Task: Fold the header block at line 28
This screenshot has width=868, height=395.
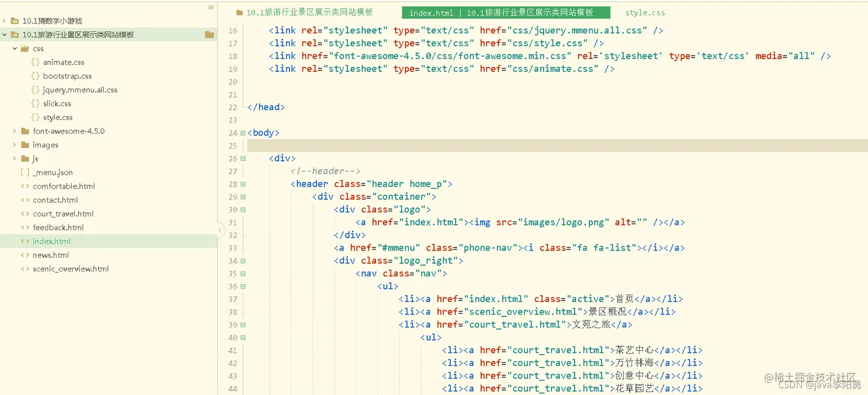Action: tap(243, 184)
